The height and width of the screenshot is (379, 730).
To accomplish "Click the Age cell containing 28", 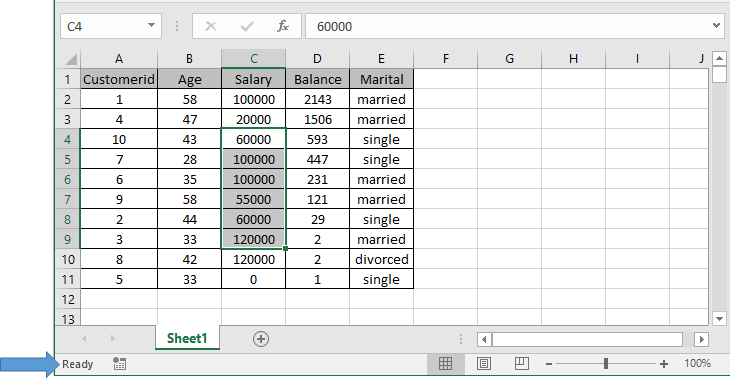I will tap(189, 159).
